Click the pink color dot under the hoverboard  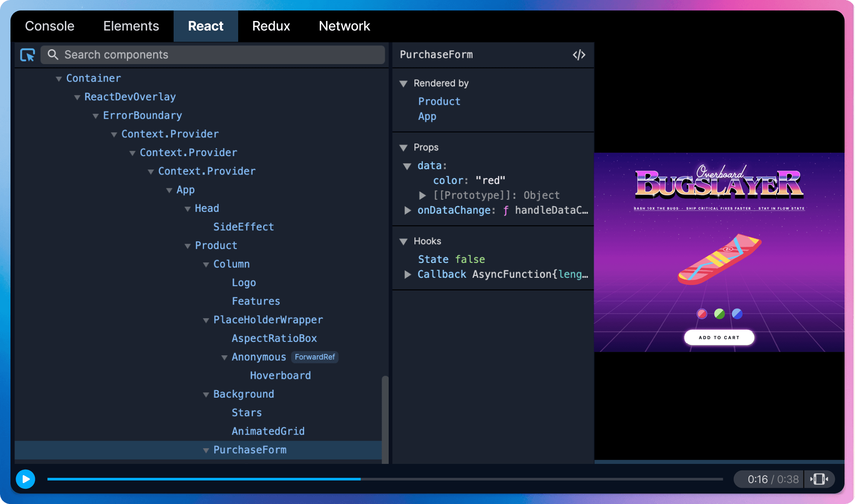(701, 313)
